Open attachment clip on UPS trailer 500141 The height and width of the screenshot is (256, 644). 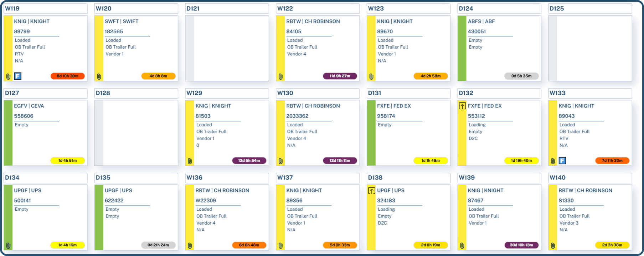click(x=8, y=246)
